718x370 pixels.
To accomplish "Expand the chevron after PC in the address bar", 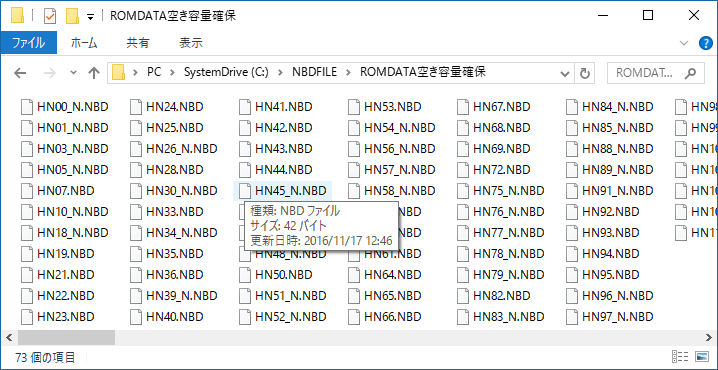I will pyautogui.click(x=173, y=72).
